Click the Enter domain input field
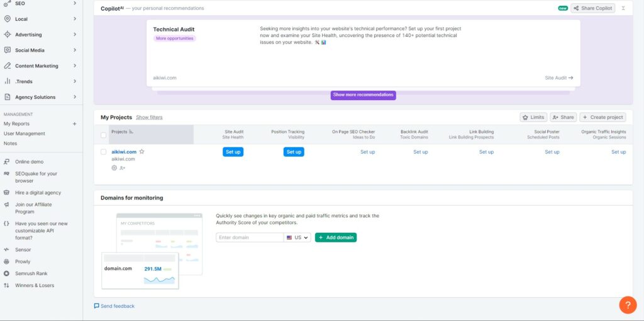 [x=250, y=237]
